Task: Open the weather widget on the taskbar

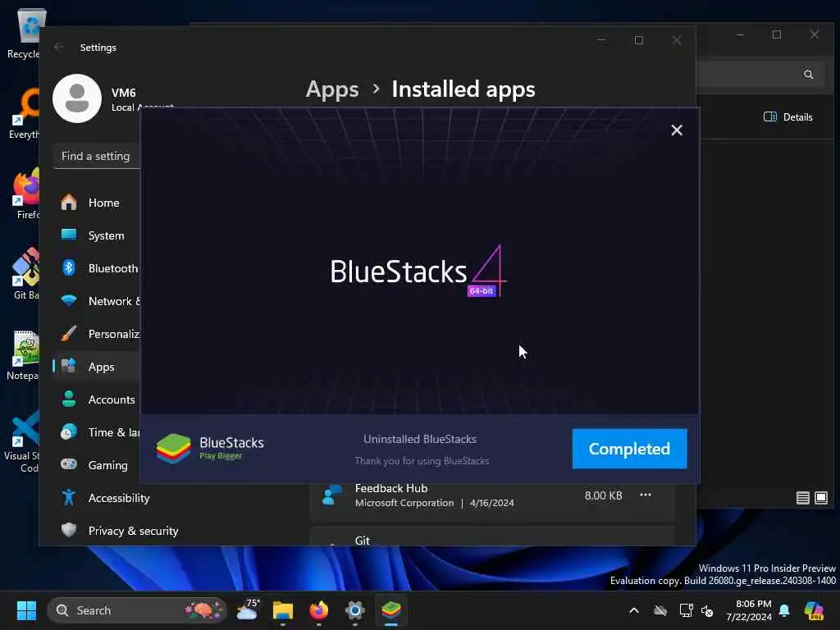Action: (x=248, y=610)
